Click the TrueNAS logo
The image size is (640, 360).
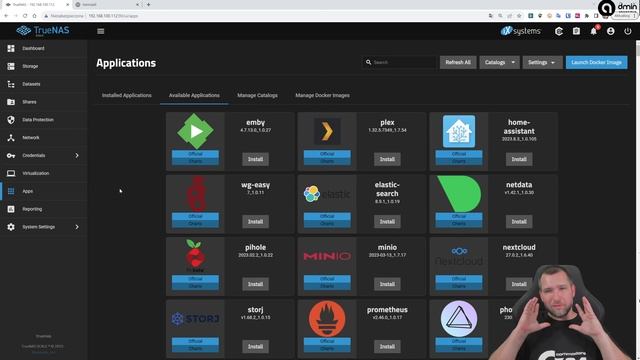click(x=43, y=31)
